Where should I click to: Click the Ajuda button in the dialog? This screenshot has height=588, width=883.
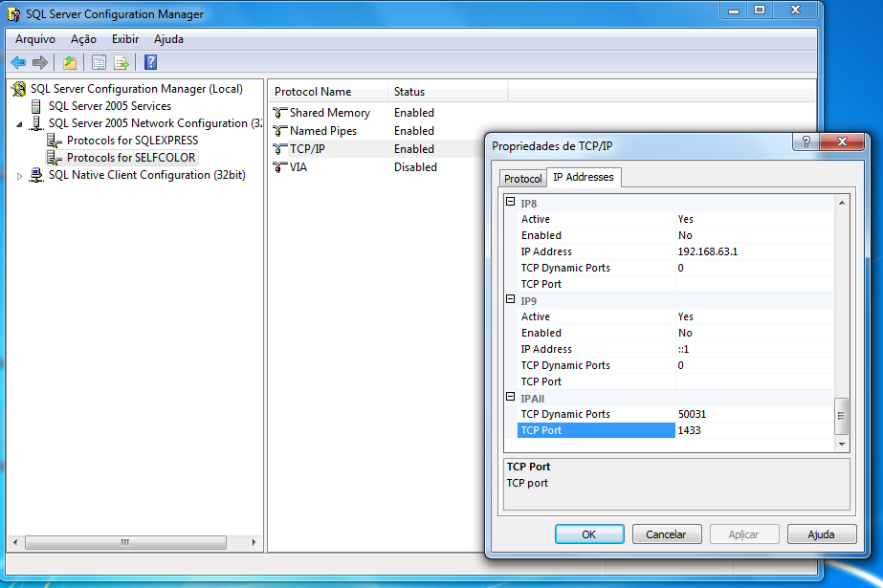822,534
